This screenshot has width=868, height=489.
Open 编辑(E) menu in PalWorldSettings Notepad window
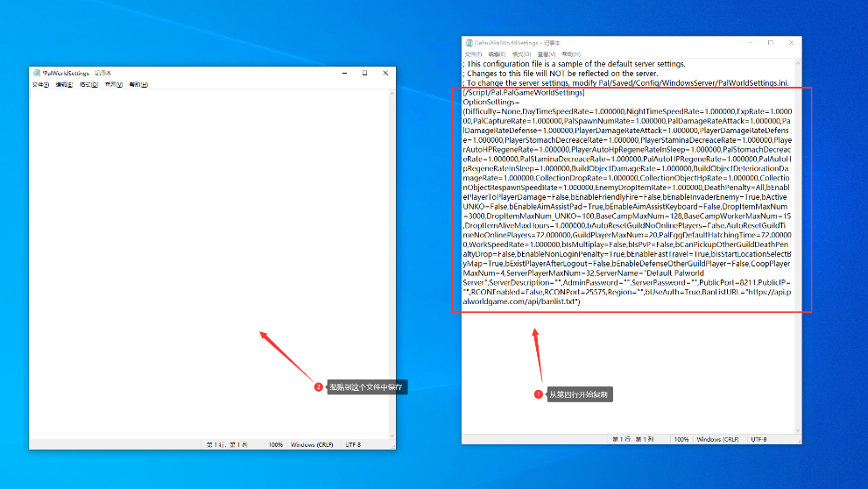click(x=64, y=85)
